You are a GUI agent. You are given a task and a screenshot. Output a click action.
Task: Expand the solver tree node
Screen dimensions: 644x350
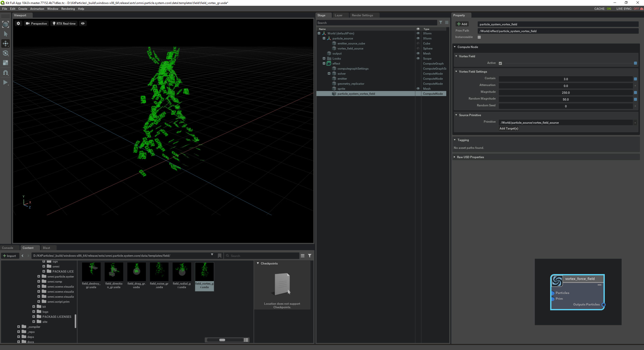[329, 73]
